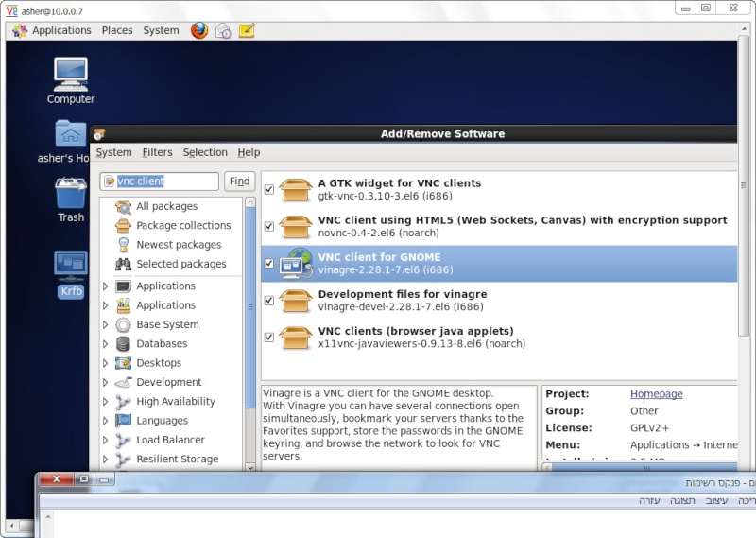This screenshot has width=756, height=538.
Task: Click the gtk-vnc package box icon
Action: coord(295,189)
